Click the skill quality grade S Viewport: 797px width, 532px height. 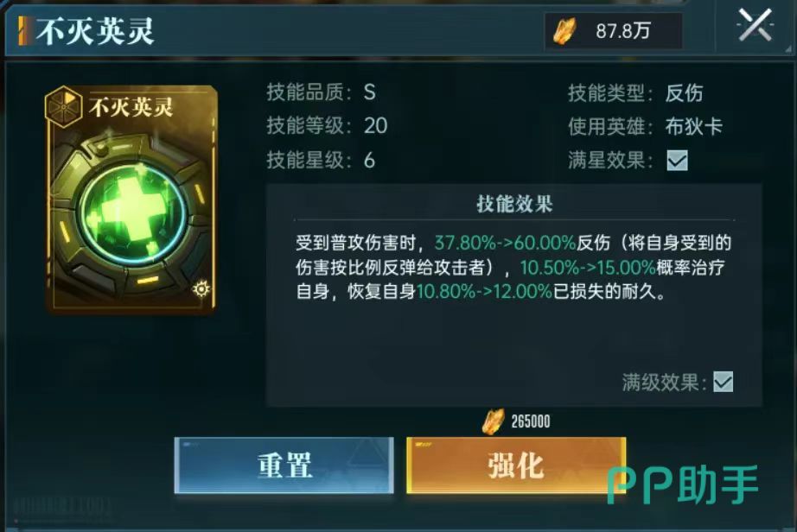[369, 92]
